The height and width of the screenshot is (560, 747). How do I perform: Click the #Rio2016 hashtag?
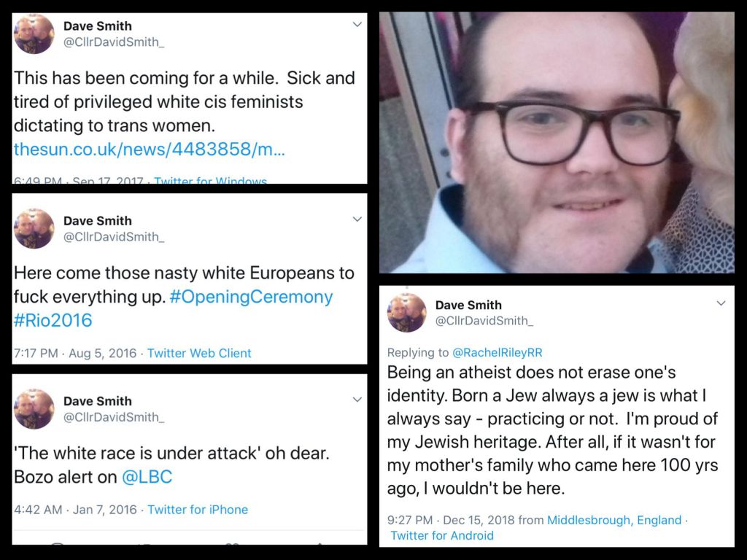click(x=53, y=320)
